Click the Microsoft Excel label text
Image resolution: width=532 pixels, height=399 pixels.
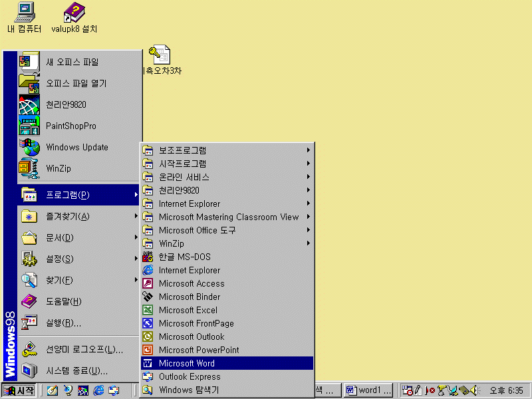tap(188, 310)
